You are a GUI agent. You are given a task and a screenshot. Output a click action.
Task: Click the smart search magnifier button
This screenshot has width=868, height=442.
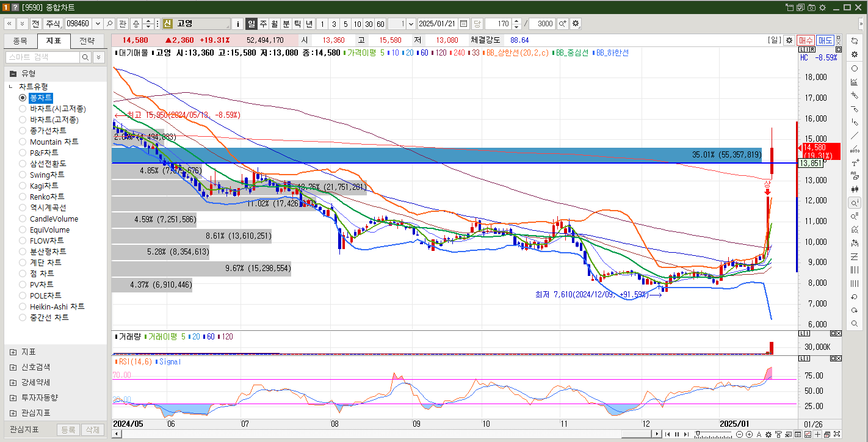85,57
